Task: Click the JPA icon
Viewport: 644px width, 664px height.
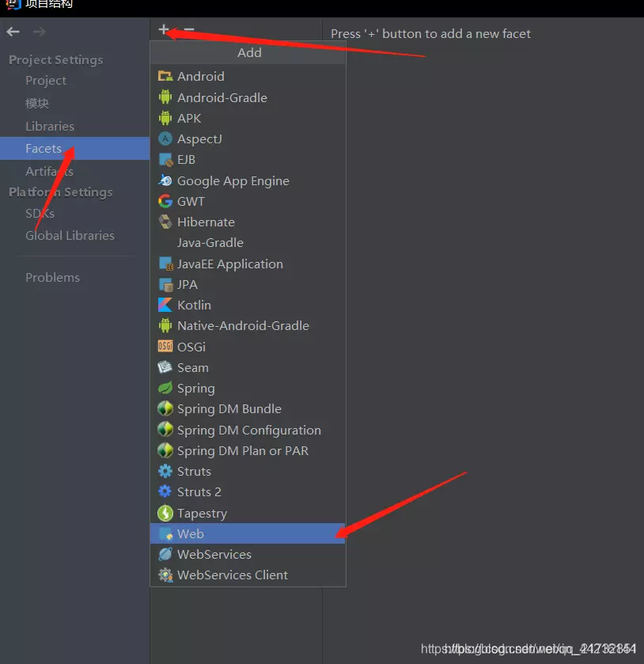Action: click(165, 285)
